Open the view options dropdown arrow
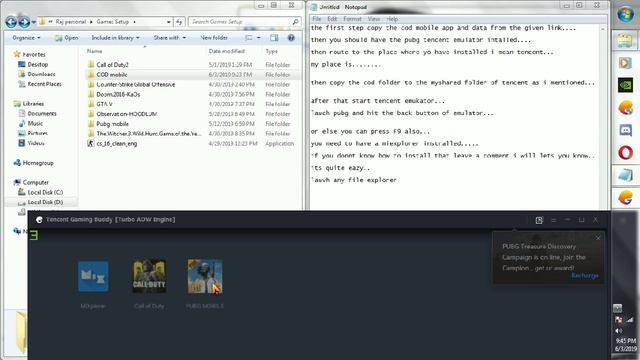Image resolution: width=640 pixels, height=360 pixels. tap(258, 38)
